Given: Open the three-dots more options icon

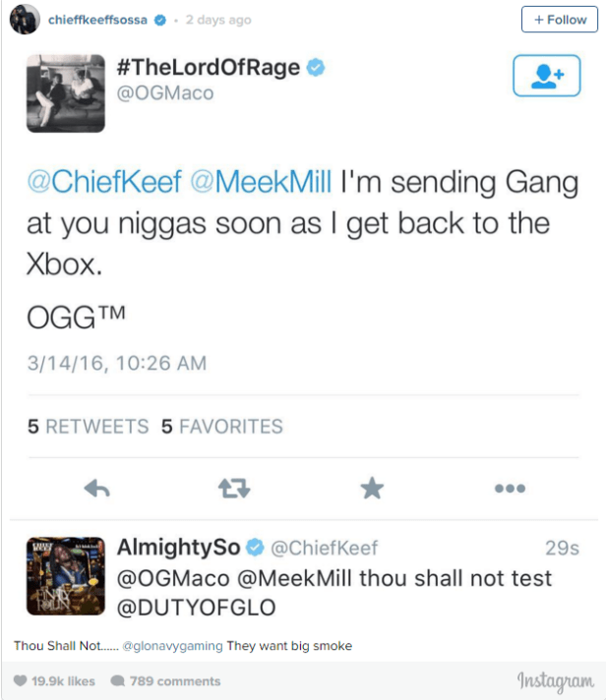Looking at the screenshot, I should coord(510,489).
